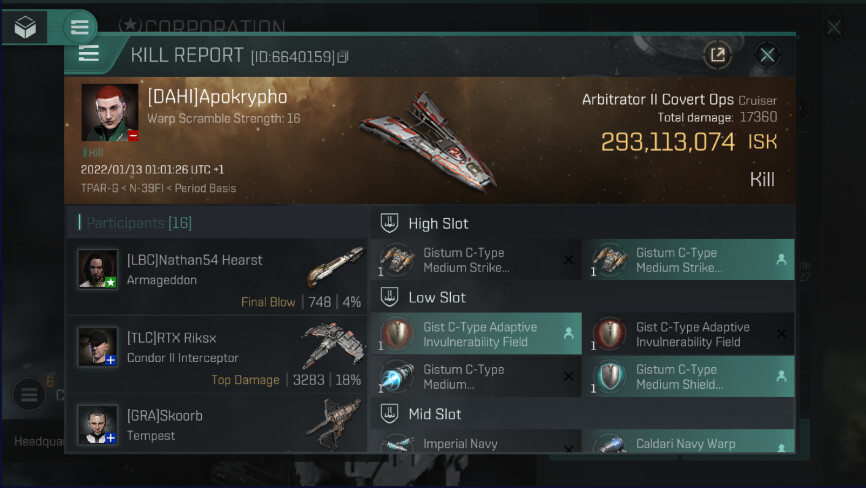
Task: Open the top-left round menu button
Action: pyautogui.click(x=80, y=27)
